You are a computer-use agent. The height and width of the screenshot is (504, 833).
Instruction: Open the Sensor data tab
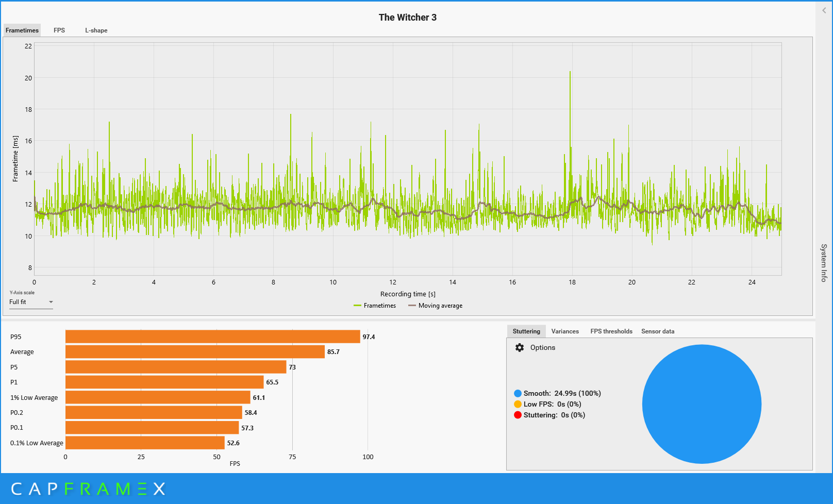658,331
